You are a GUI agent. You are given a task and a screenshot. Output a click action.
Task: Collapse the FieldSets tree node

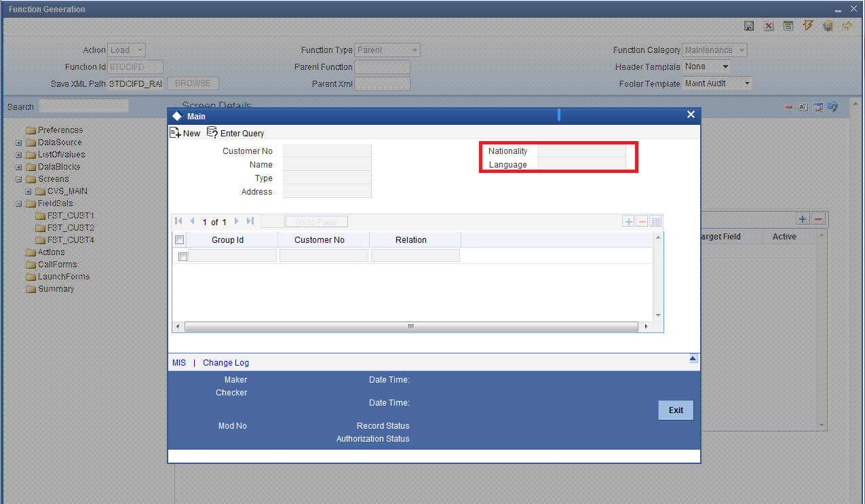point(19,203)
